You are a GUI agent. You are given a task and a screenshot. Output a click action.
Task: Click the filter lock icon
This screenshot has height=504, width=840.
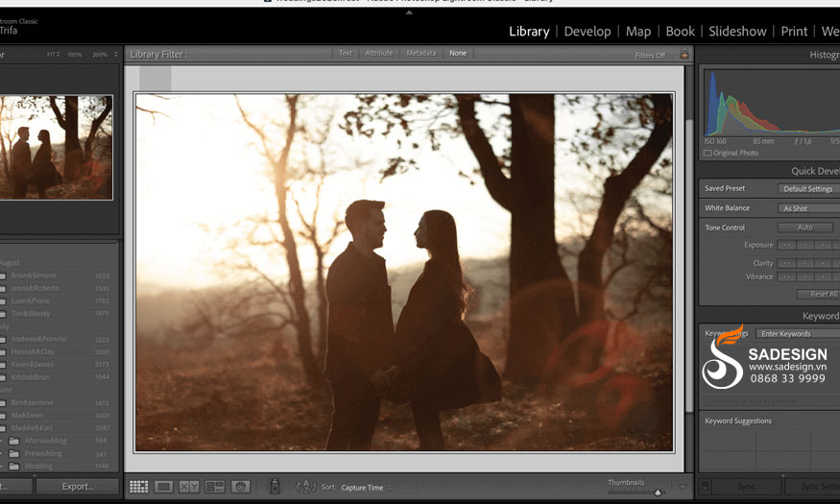[x=684, y=55]
